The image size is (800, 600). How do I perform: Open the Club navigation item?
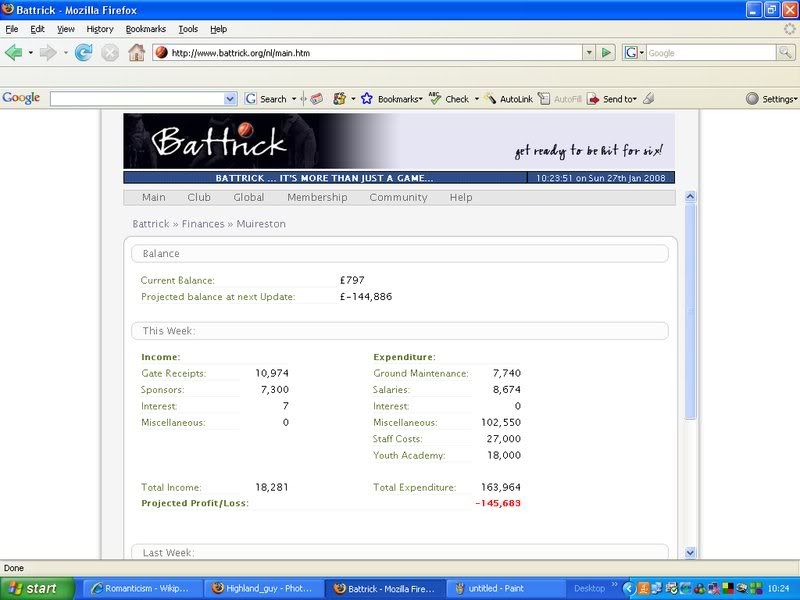coord(199,197)
